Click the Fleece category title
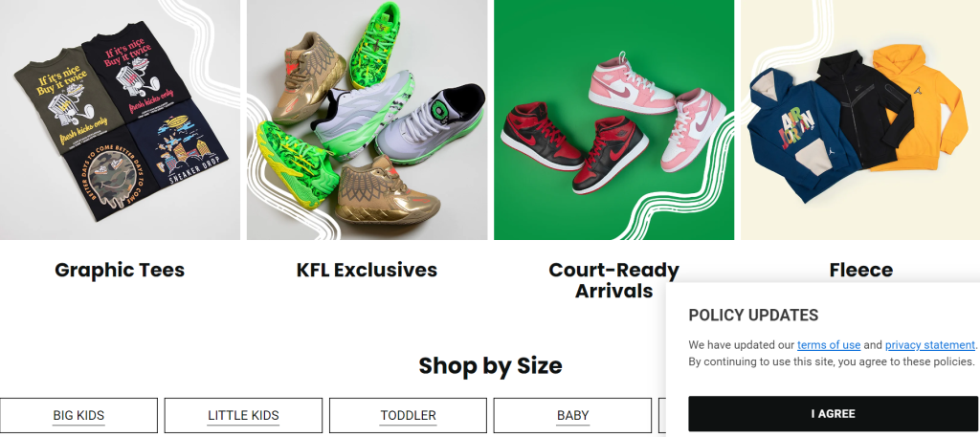 pyautogui.click(x=860, y=271)
